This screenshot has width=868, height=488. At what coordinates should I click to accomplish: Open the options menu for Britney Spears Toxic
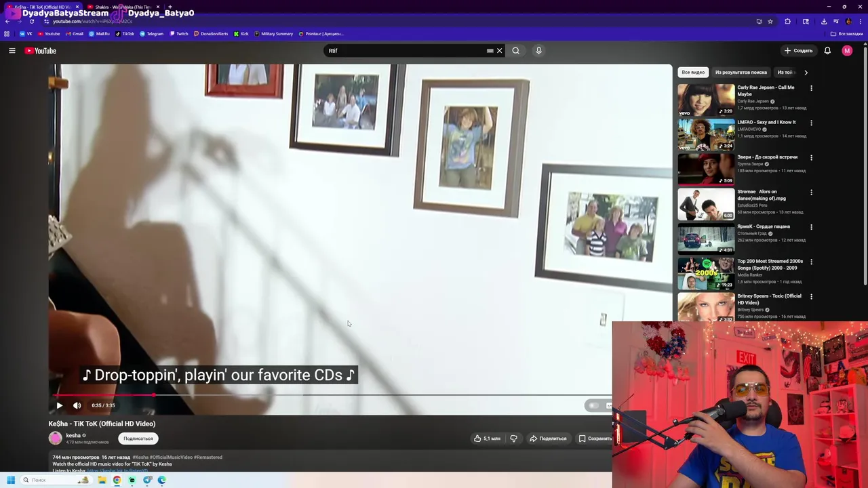[x=811, y=296]
